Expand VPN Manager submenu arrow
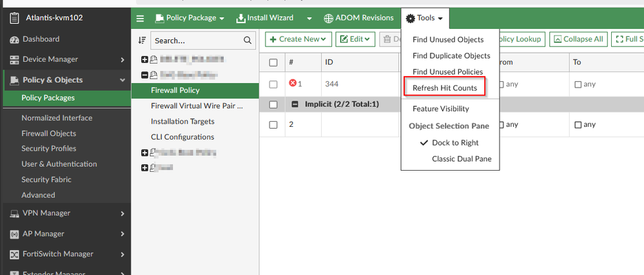This screenshot has width=644, height=275. [x=122, y=213]
